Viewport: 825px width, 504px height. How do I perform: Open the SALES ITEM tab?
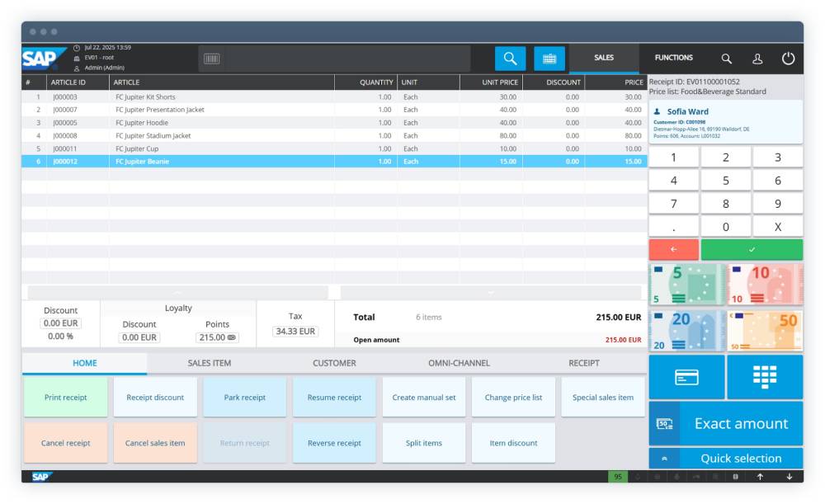[210, 363]
